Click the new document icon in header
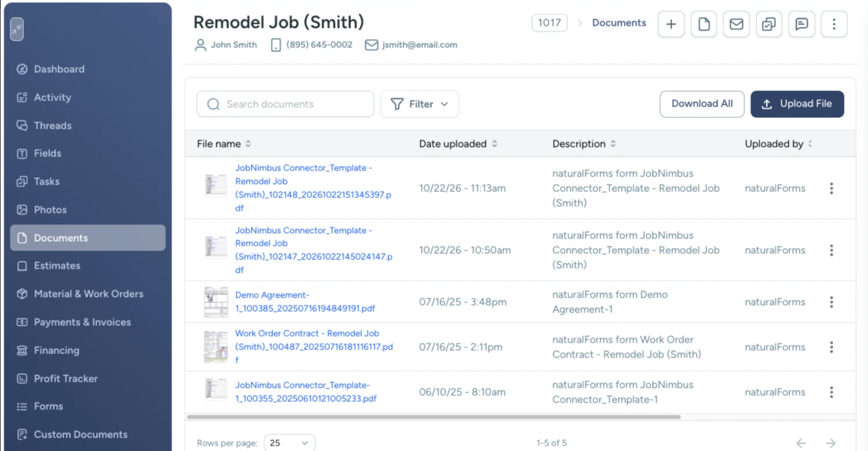 [x=704, y=24]
